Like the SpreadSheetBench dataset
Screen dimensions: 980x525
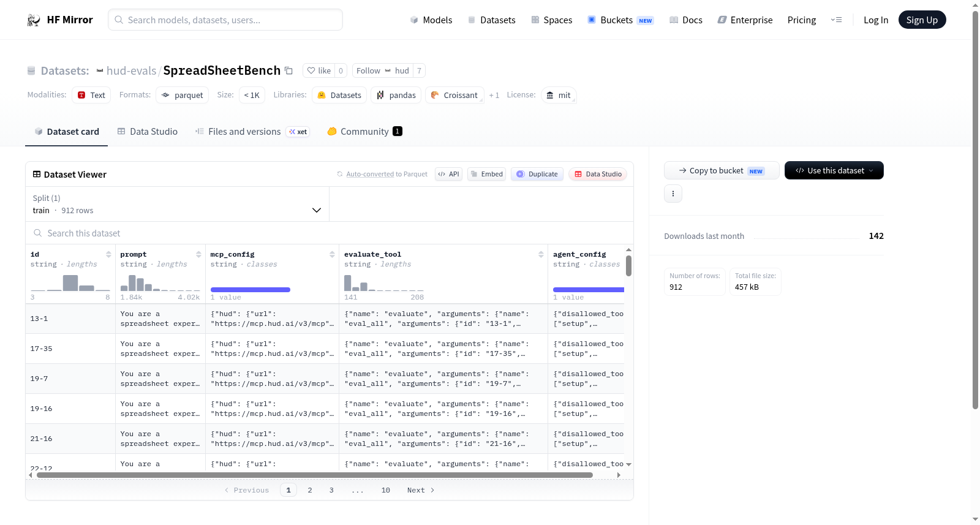tap(319, 70)
